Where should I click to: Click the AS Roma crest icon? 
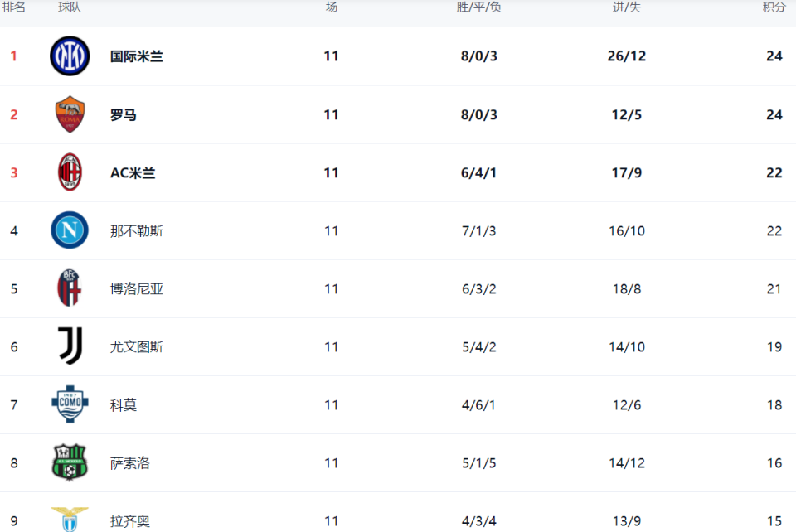click(x=70, y=114)
